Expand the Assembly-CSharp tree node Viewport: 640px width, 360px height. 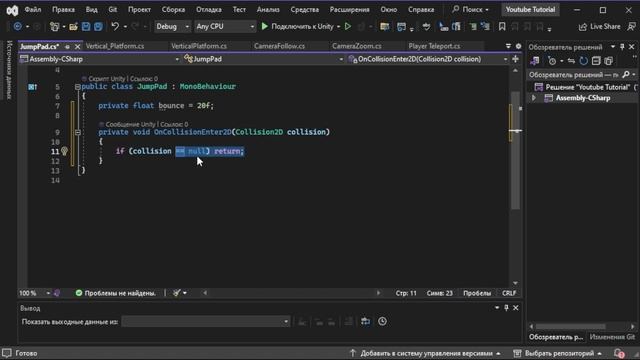coord(533,98)
